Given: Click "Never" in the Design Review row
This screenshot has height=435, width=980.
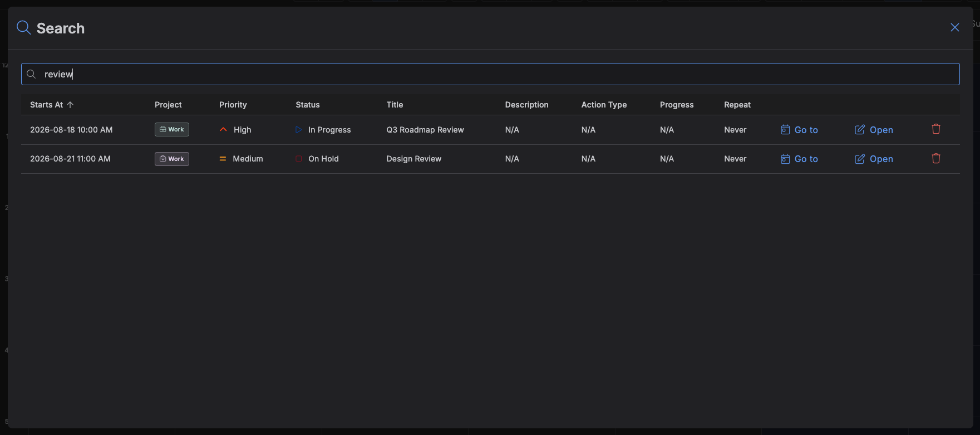Looking at the screenshot, I should pyautogui.click(x=735, y=159).
